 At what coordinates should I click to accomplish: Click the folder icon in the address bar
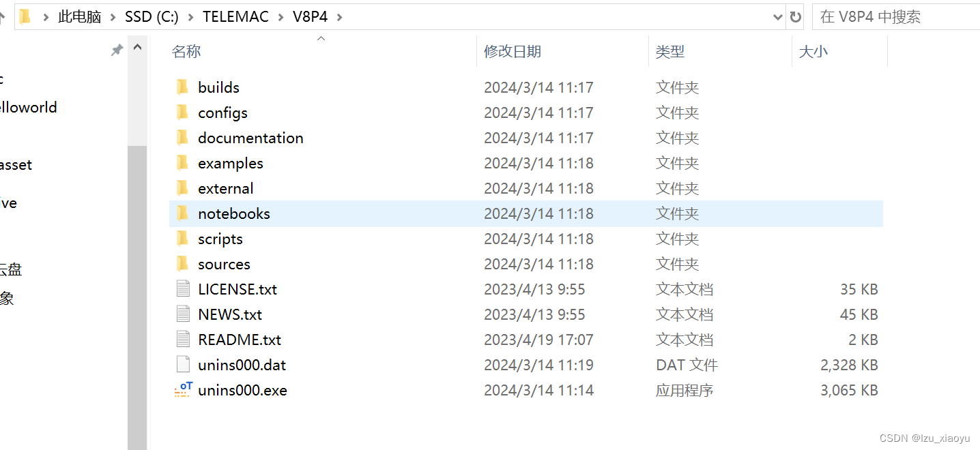25,16
